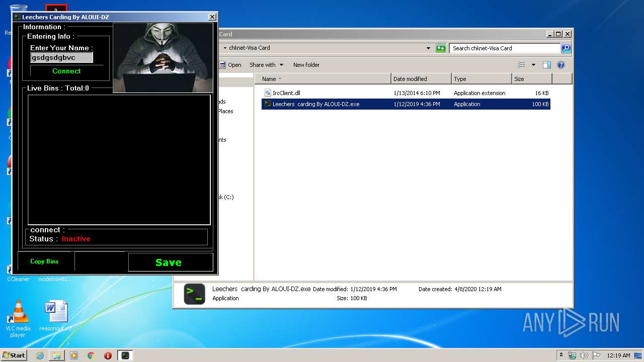
Task: Open Explorer Help question mark icon
Action: coord(561,65)
